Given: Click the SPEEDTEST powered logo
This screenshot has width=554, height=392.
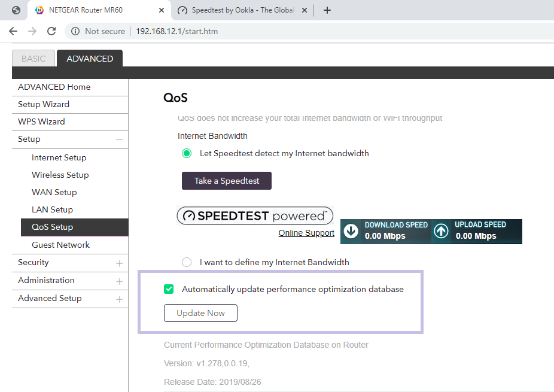Looking at the screenshot, I should [x=255, y=215].
